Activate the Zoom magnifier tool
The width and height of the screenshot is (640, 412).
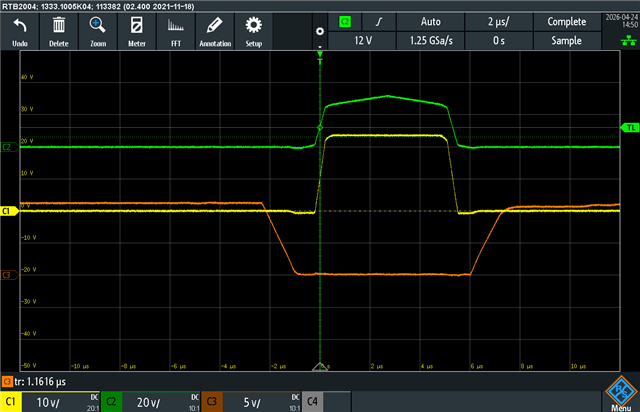pos(98,32)
